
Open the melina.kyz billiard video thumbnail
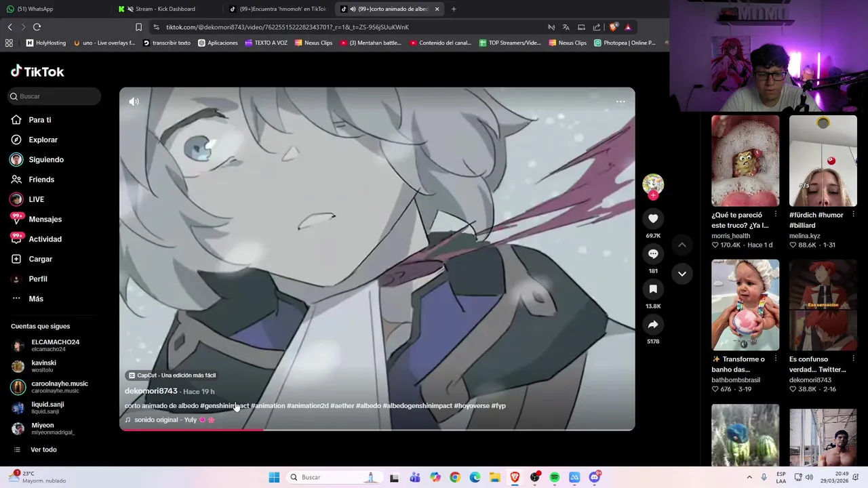click(823, 161)
